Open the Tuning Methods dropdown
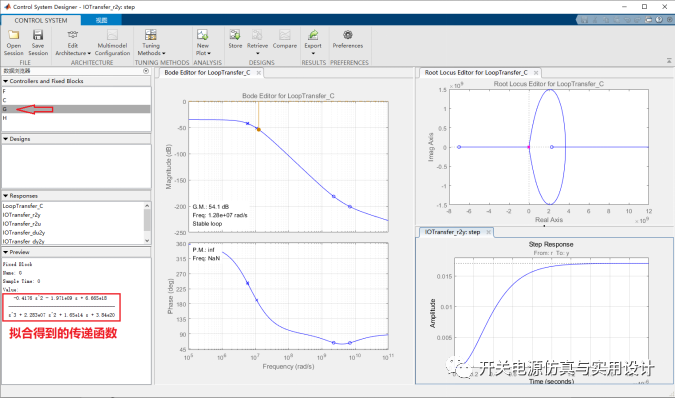The image size is (676, 398). pyautogui.click(x=151, y=43)
